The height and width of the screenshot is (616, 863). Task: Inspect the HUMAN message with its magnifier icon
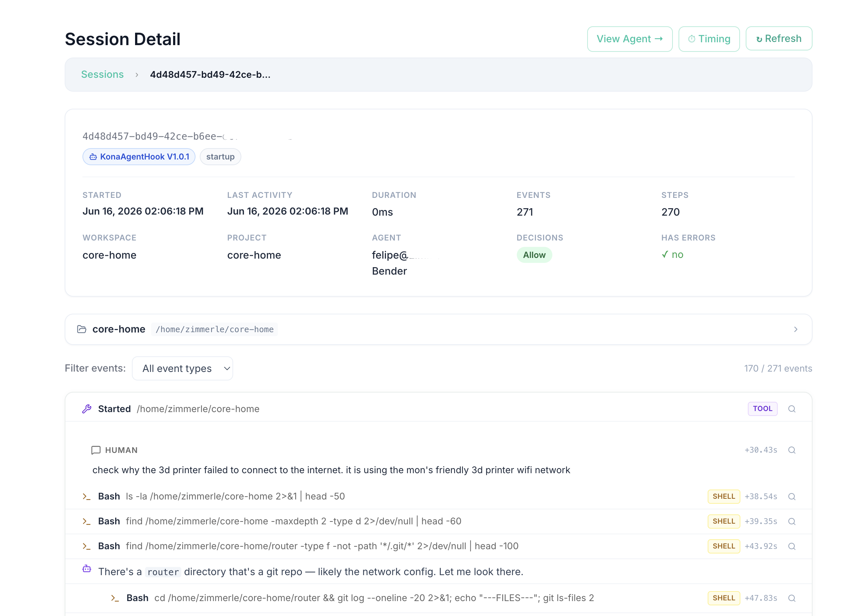point(791,450)
